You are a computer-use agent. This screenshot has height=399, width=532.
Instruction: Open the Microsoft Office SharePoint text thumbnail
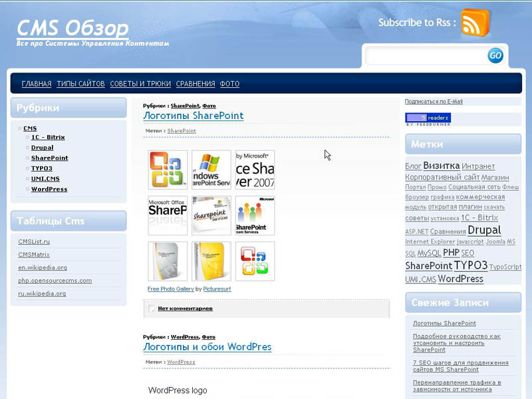pos(168,215)
